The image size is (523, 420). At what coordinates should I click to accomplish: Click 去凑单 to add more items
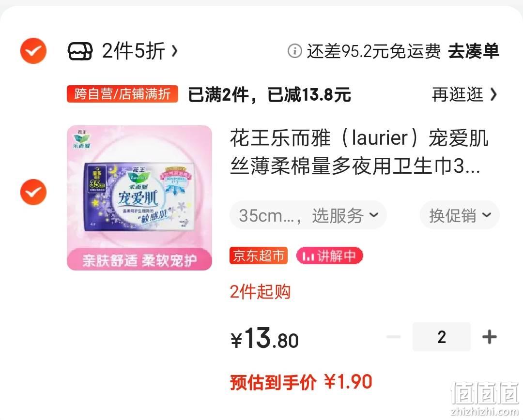click(473, 51)
